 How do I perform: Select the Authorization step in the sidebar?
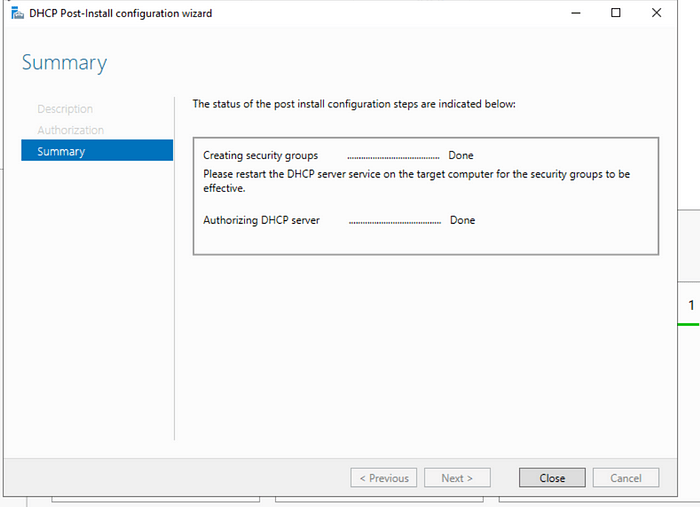pos(71,130)
